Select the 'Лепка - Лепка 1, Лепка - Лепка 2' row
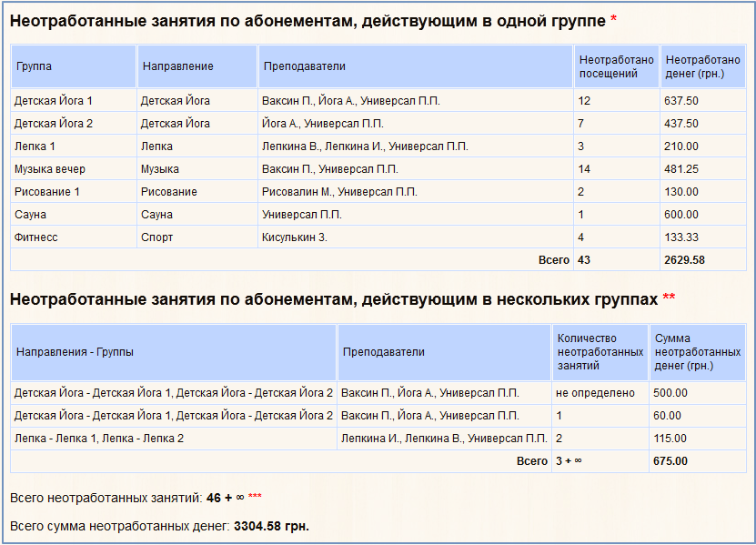Screen dimensions: 756x545 99,439
